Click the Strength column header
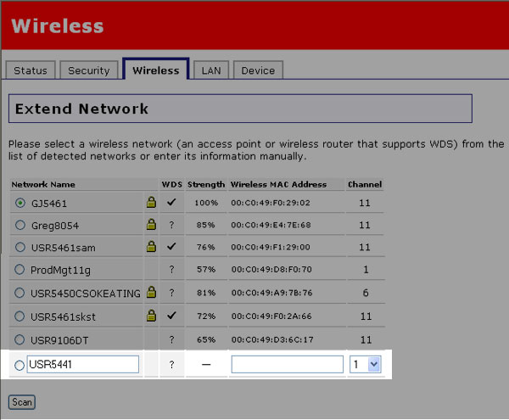Image resolution: width=509 pixels, height=420 pixels. pos(206,184)
